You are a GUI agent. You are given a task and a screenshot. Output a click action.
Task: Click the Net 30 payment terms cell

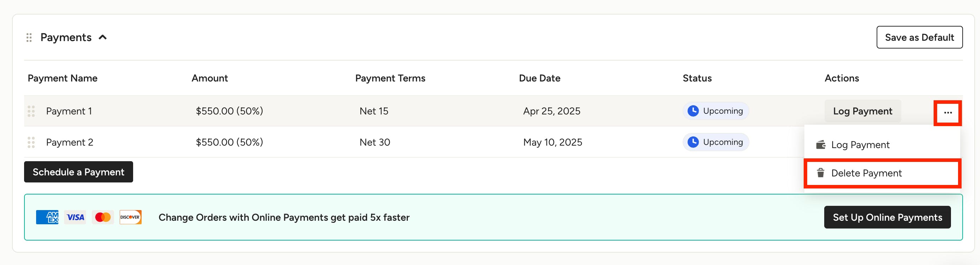(x=374, y=142)
